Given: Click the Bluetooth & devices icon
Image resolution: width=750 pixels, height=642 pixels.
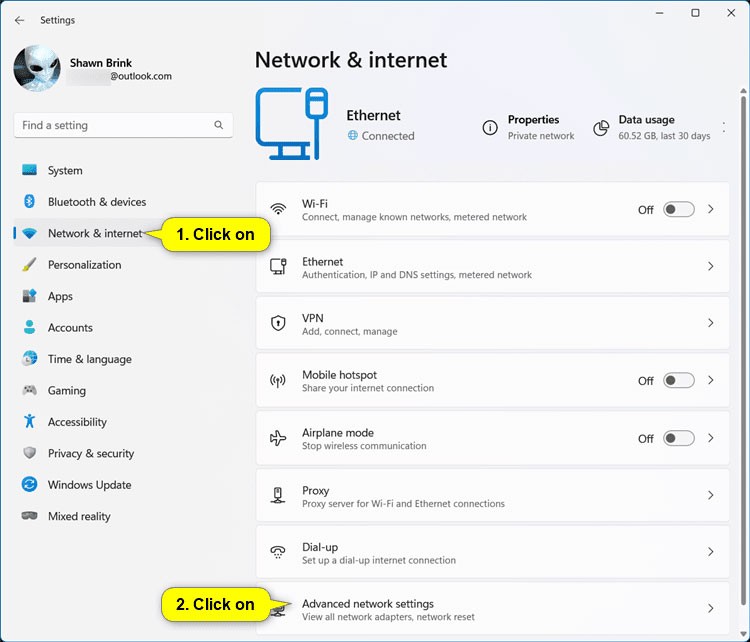Looking at the screenshot, I should (x=29, y=202).
